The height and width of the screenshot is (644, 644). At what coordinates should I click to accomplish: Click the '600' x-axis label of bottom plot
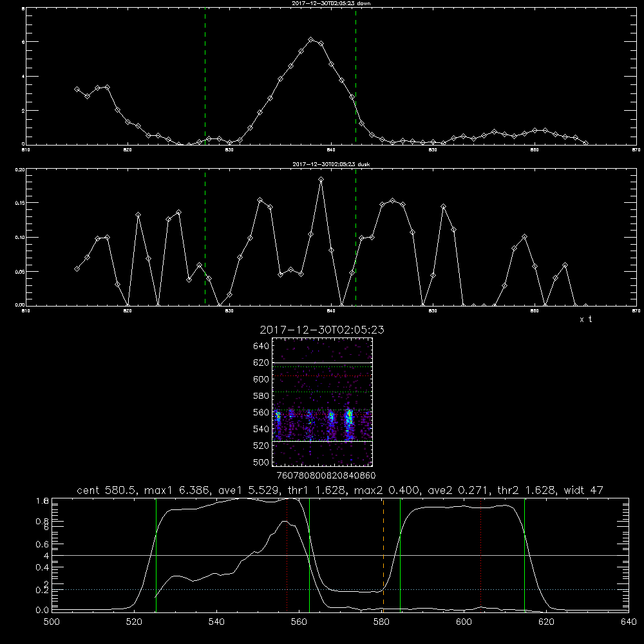[464, 622]
